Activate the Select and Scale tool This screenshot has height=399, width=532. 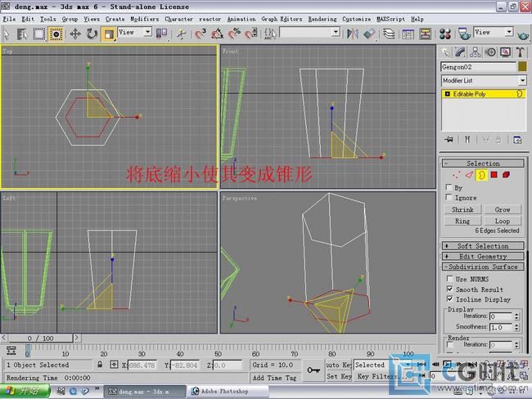[x=109, y=34]
